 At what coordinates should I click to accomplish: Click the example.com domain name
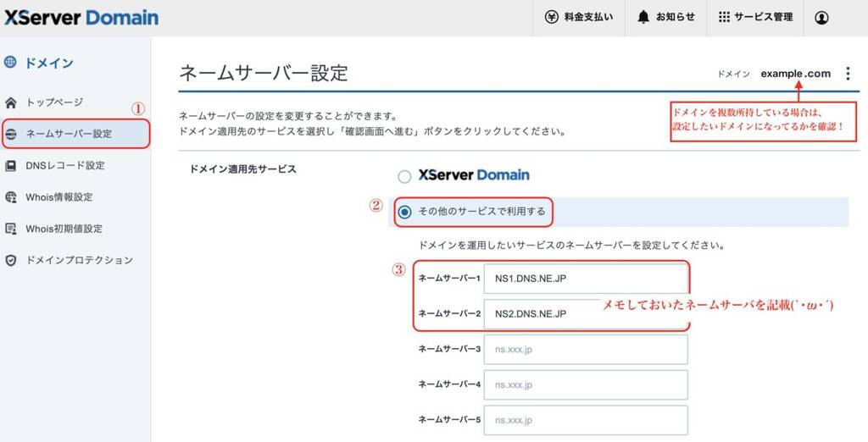(795, 74)
